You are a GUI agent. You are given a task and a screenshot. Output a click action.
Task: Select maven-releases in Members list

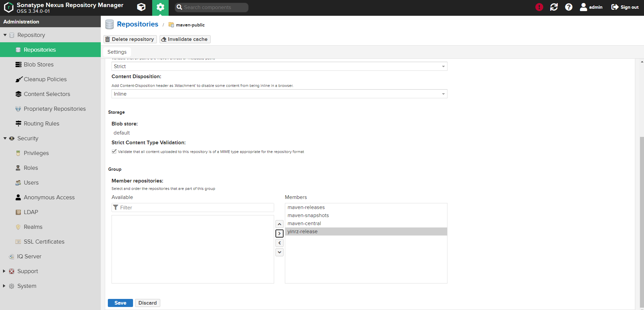pos(366,207)
